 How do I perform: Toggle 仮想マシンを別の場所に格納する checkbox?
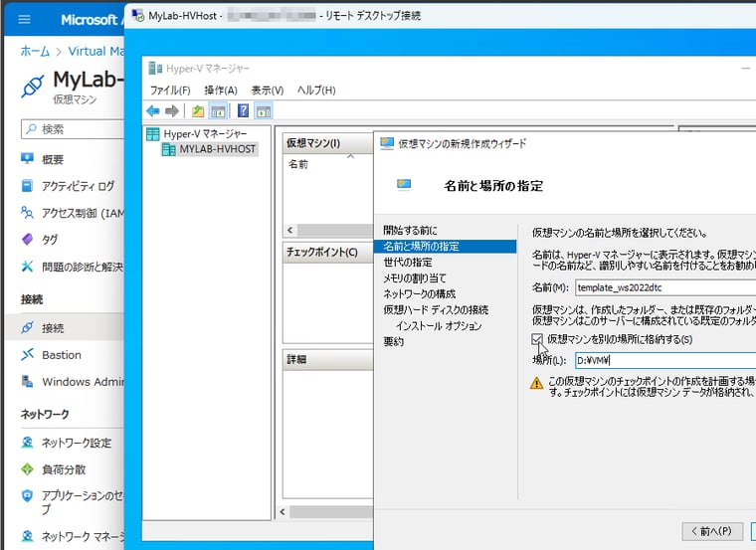point(536,339)
